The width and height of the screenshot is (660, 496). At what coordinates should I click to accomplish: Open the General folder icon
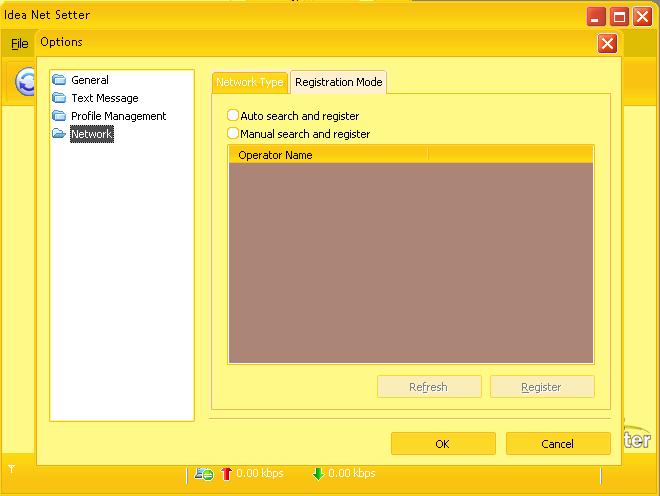click(x=59, y=80)
